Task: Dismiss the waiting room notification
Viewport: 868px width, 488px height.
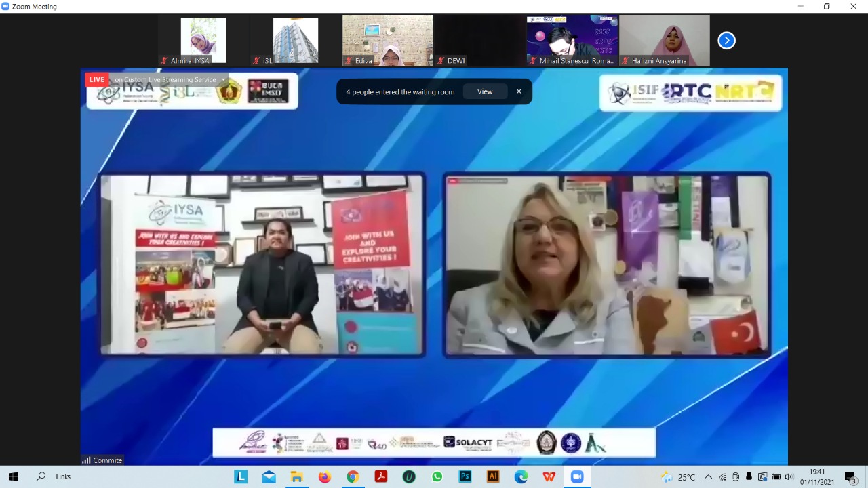Action: pyautogui.click(x=519, y=91)
